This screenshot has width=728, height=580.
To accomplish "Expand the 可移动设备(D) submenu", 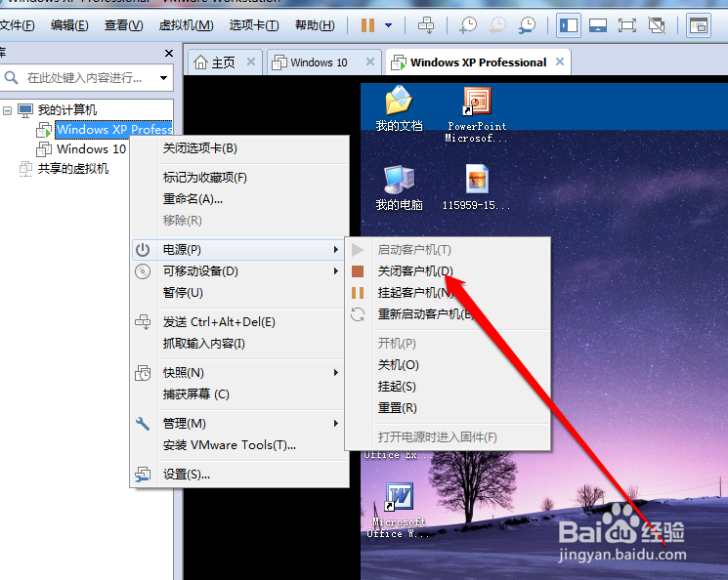I will pyautogui.click(x=239, y=271).
